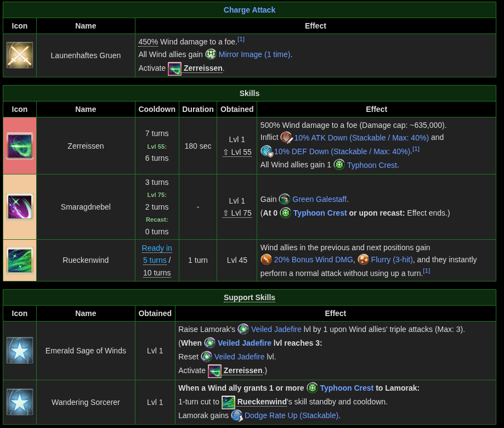This screenshot has height=428, width=504.
Task: Open Typhoon Crest link in Wandering Sorcerer effect
Action: pyautogui.click(x=347, y=388)
